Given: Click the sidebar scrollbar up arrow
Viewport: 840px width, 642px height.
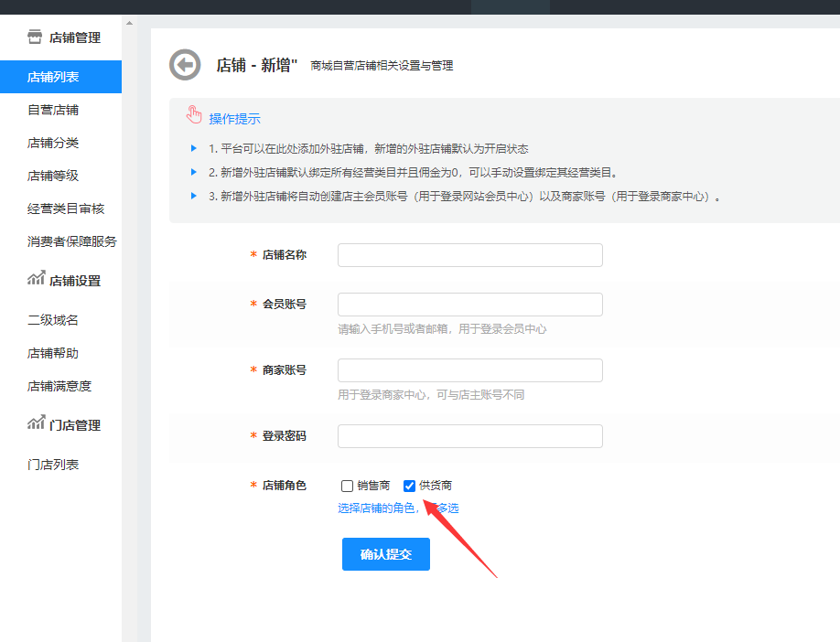Looking at the screenshot, I should click(x=129, y=22).
